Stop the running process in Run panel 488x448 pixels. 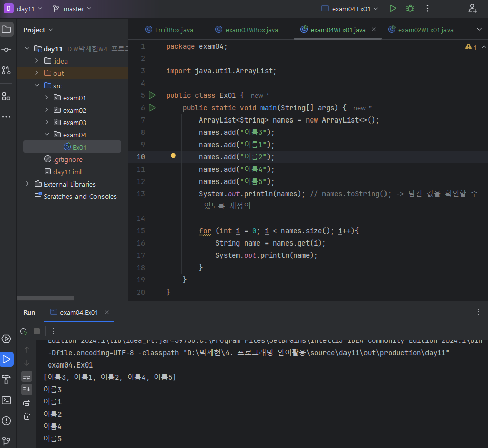coord(37,331)
